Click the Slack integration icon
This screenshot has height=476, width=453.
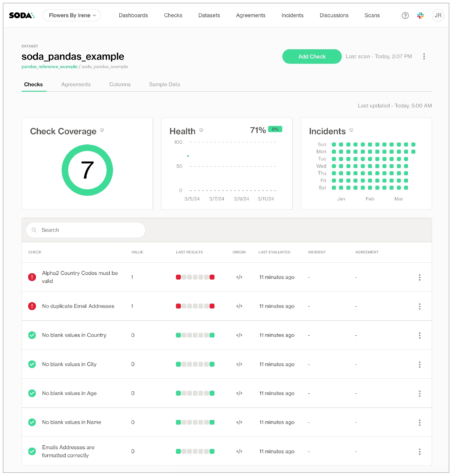[x=420, y=15]
